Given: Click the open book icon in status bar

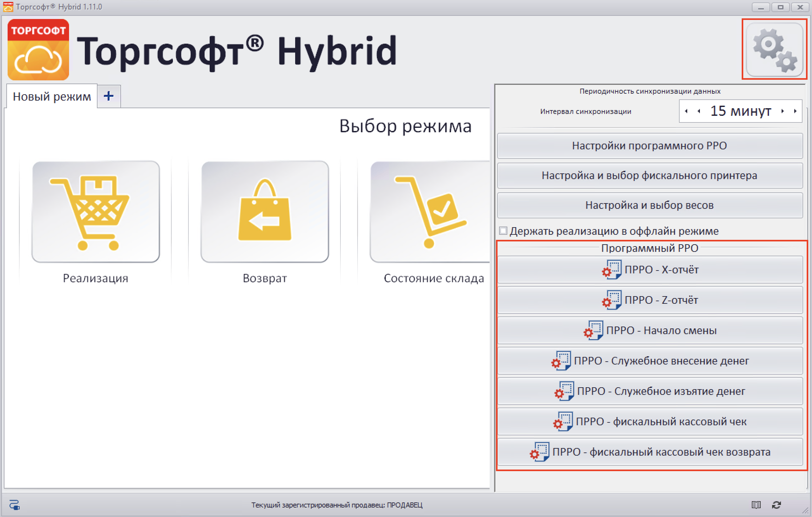Looking at the screenshot, I should (x=756, y=505).
